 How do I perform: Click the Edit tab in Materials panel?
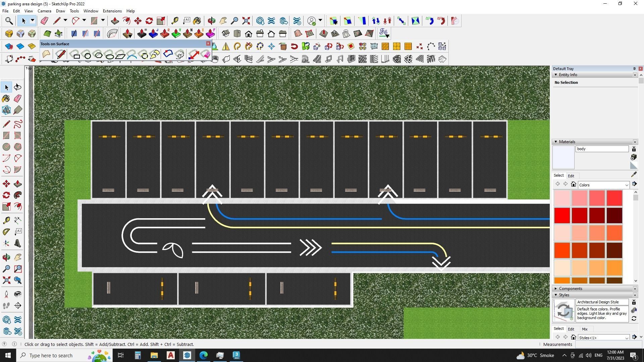[571, 176]
